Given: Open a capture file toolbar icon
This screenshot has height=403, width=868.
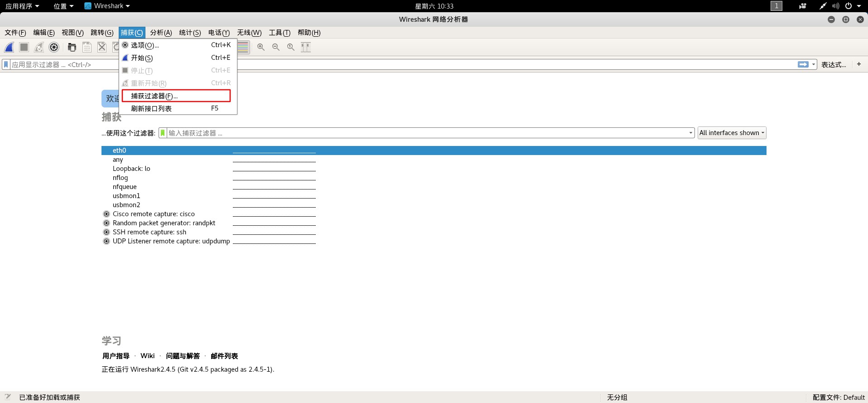Looking at the screenshot, I should 72,47.
